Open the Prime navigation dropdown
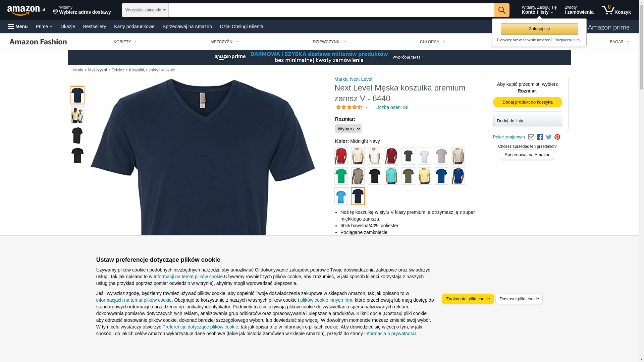The image size is (644, 362). tap(44, 26)
